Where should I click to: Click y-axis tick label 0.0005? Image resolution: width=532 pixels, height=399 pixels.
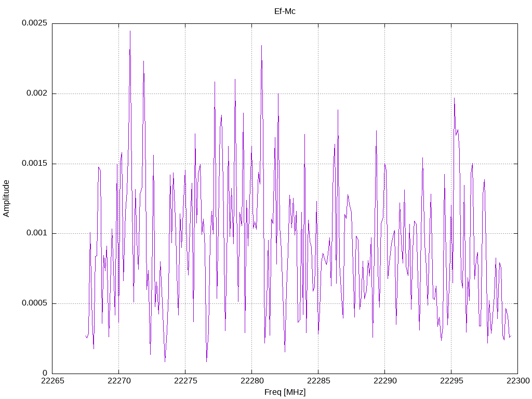pyautogui.click(x=35, y=303)
